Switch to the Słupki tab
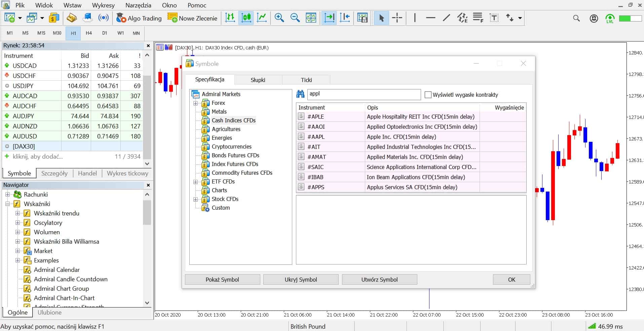Viewport: 644px width, 331px height. (x=258, y=80)
